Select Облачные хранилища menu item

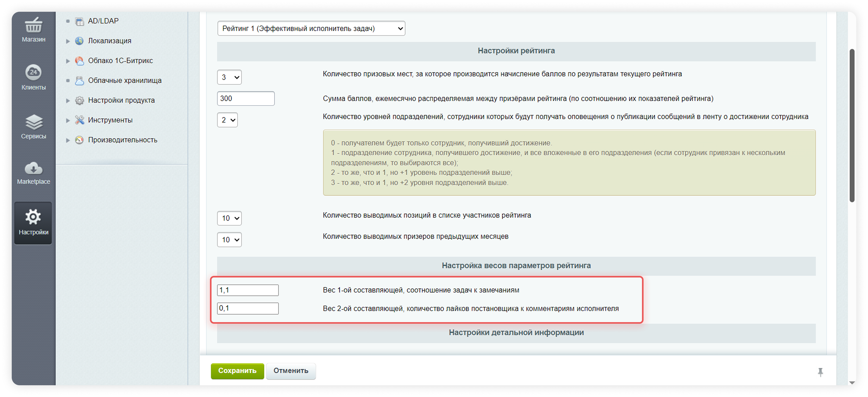125,81
